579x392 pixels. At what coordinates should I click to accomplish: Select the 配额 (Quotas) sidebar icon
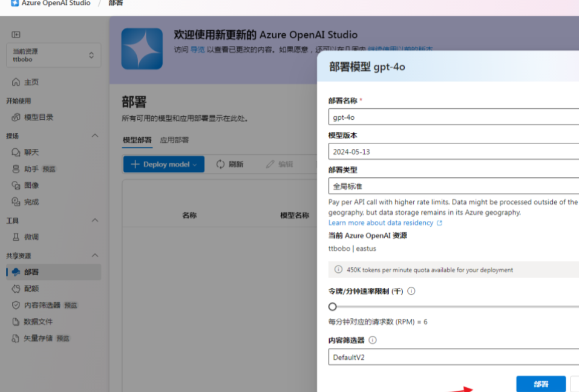click(18, 289)
